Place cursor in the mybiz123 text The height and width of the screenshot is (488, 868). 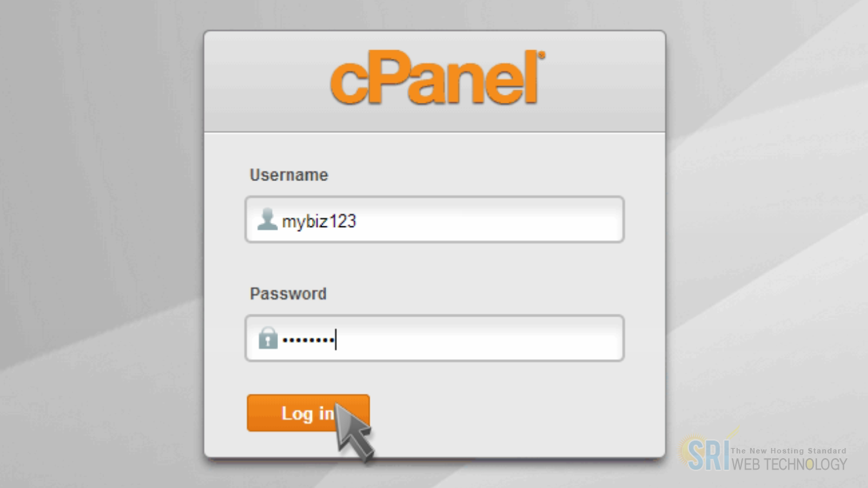click(x=319, y=222)
